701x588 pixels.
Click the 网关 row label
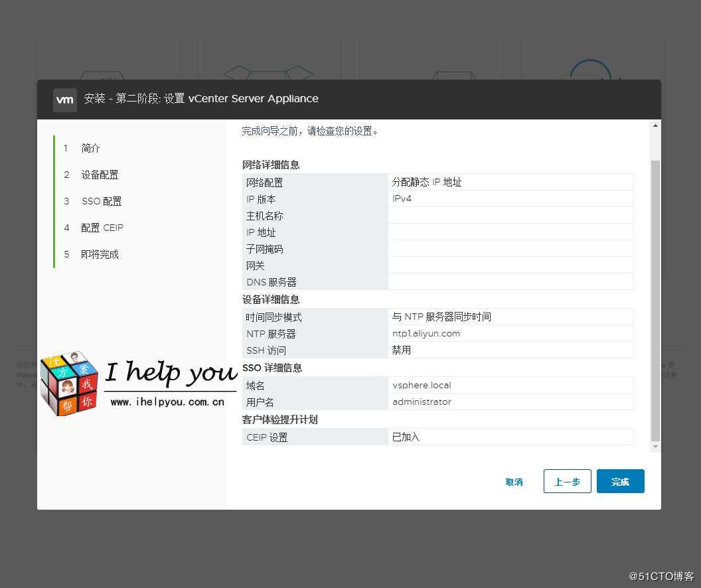pos(256,265)
